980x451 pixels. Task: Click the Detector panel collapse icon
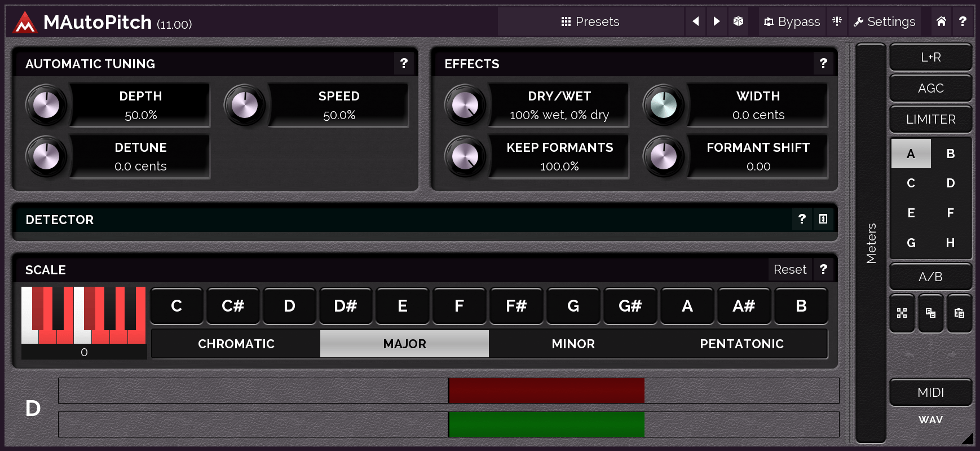823,219
